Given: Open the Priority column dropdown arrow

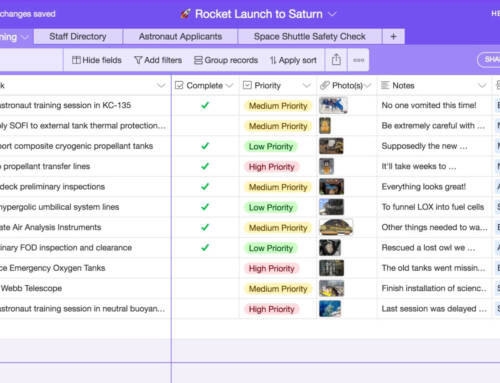Looking at the screenshot, I should (x=306, y=86).
